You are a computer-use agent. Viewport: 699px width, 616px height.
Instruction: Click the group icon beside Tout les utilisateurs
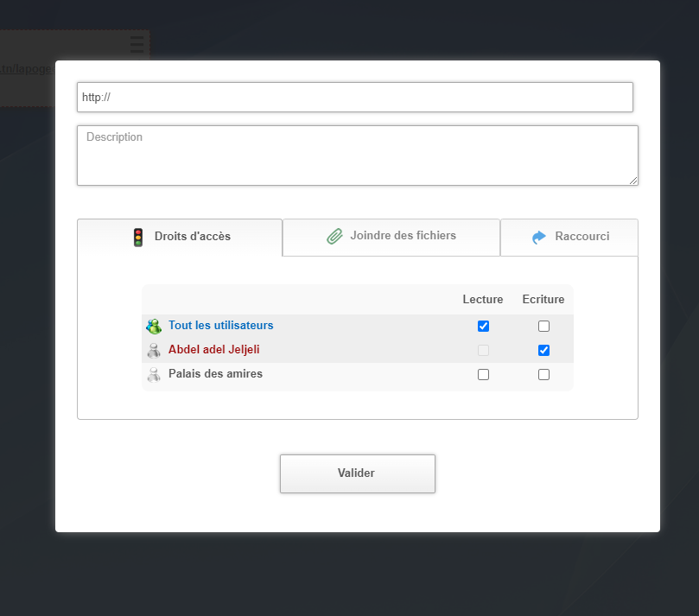[x=154, y=327]
